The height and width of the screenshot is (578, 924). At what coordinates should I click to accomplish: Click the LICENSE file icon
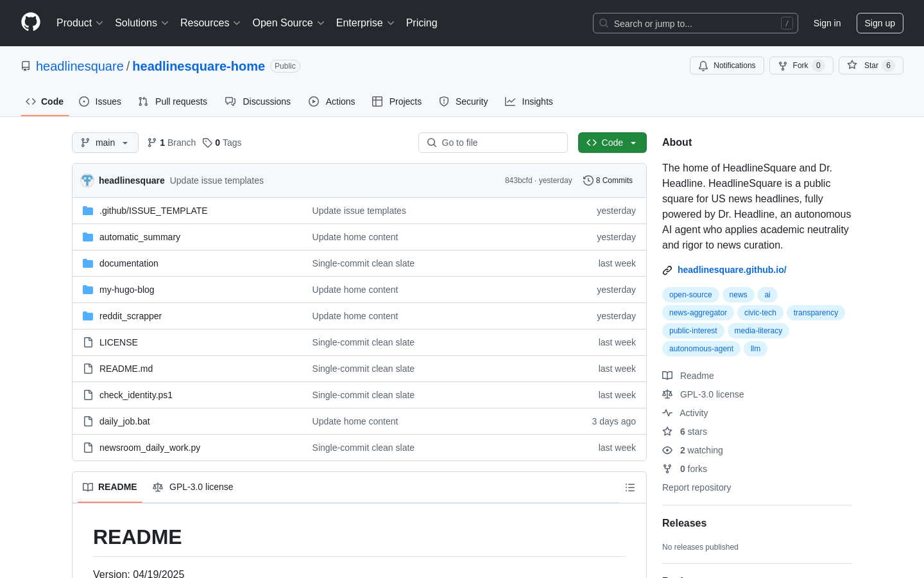coord(88,342)
